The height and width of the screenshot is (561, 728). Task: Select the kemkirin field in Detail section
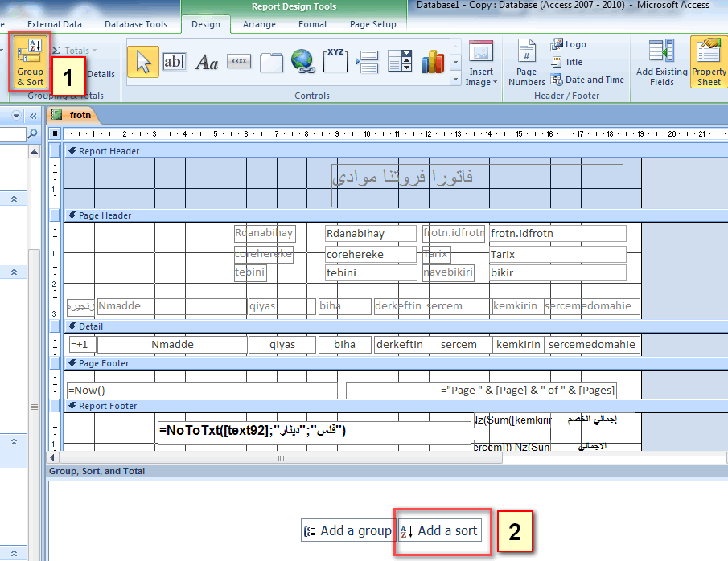[x=518, y=345]
